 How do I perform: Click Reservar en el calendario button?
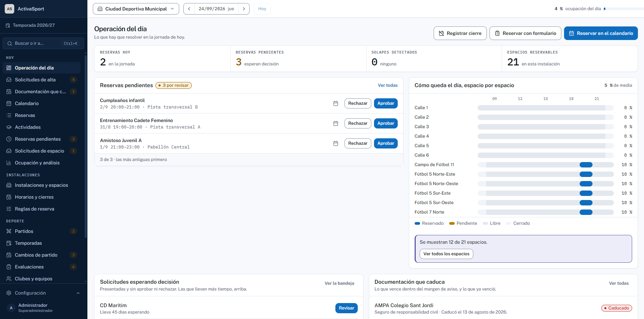[601, 33]
